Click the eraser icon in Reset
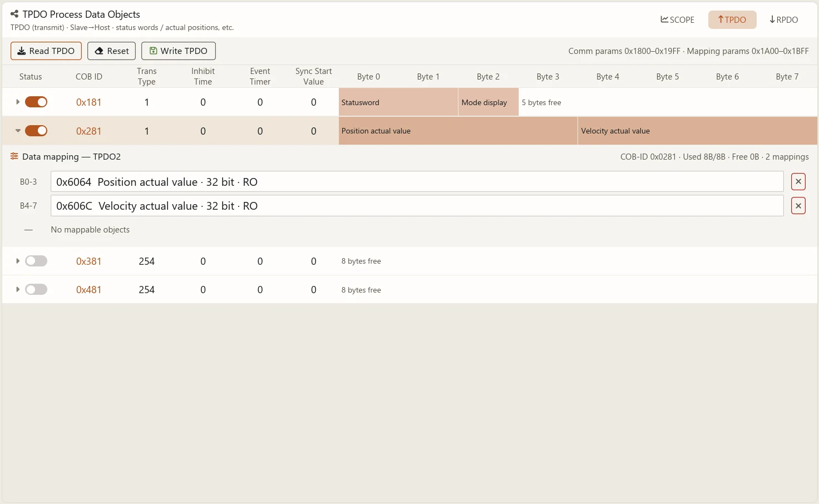The height and width of the screenshot is (504, 819). coord(99,51)
